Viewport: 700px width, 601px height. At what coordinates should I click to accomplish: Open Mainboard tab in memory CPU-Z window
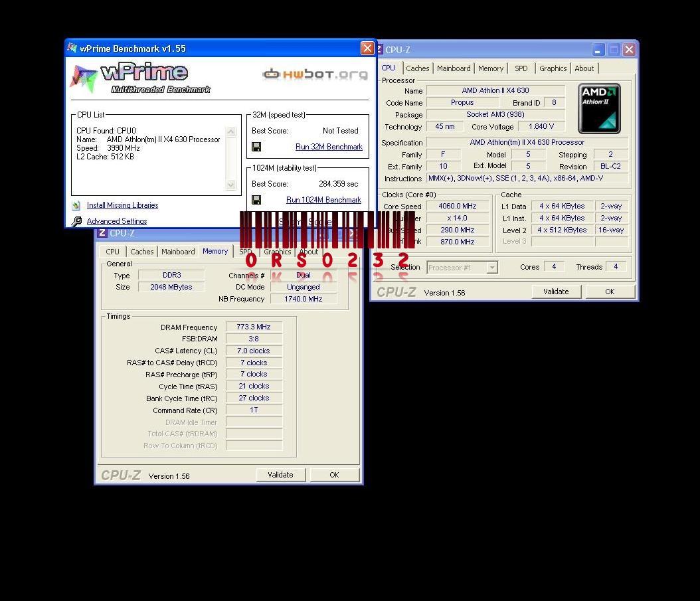tap(178, 252)
